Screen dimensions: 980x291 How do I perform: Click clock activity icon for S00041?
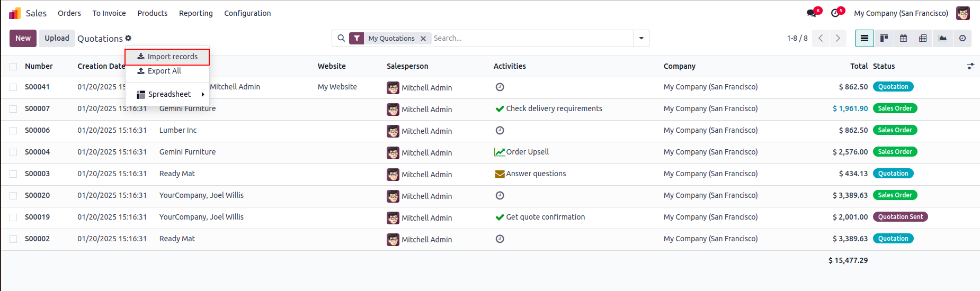coord(500,87)
